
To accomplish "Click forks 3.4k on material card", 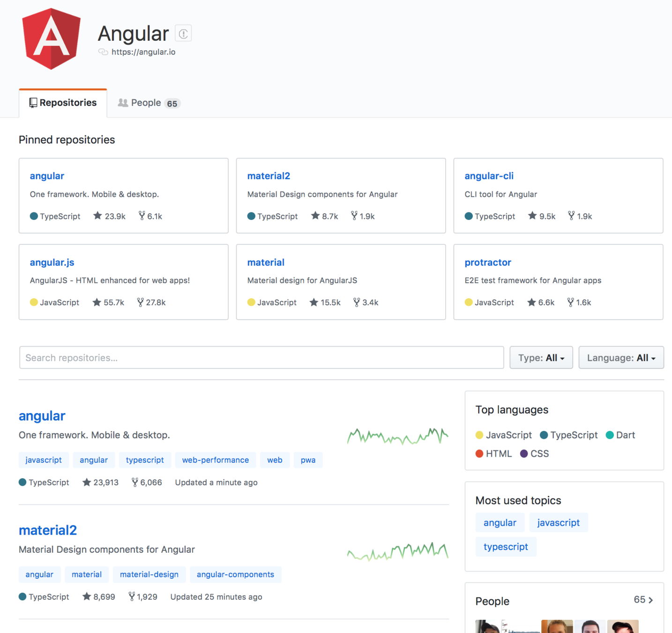I will [x=366, y=302].
